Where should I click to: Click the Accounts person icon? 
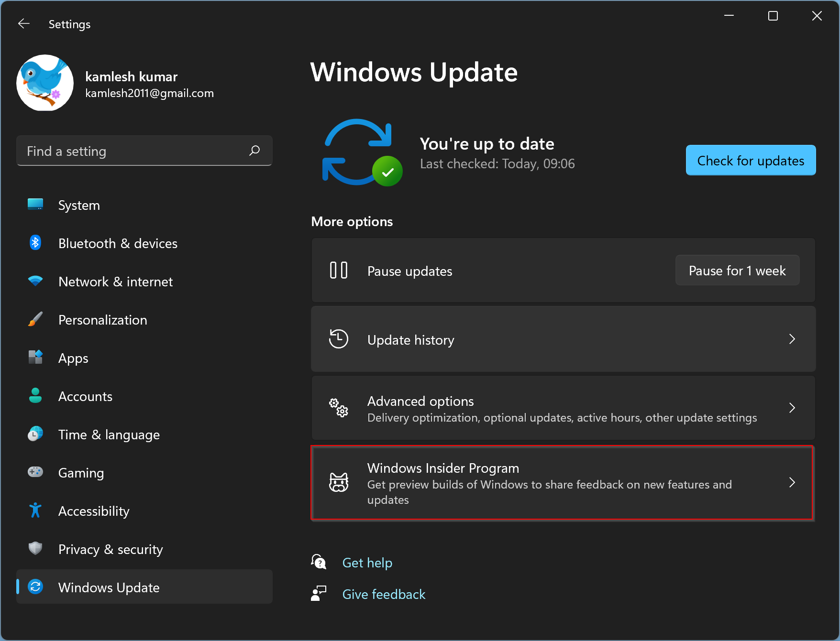coord(35,396)
